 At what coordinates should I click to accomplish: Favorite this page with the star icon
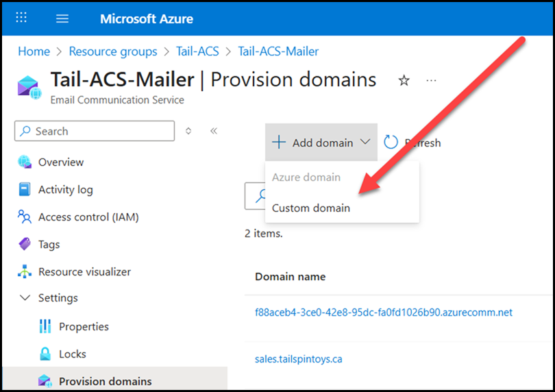pyautogui.click(x=404, y=81)
